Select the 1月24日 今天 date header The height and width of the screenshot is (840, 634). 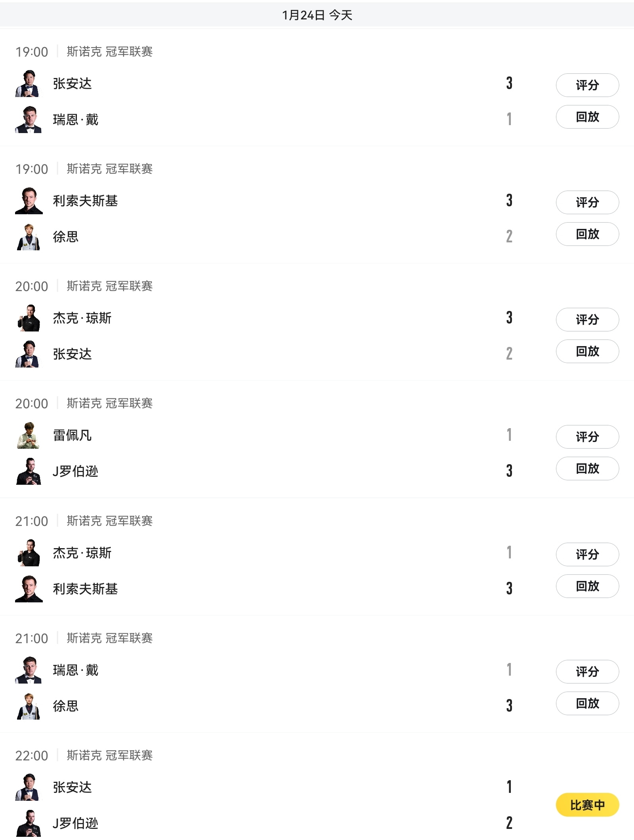click(x=317, y=15)
